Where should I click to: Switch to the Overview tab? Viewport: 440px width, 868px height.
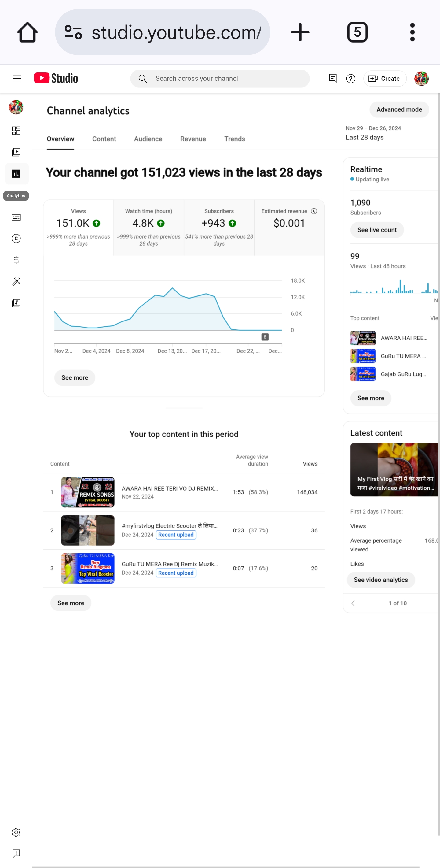pos(60,139)
